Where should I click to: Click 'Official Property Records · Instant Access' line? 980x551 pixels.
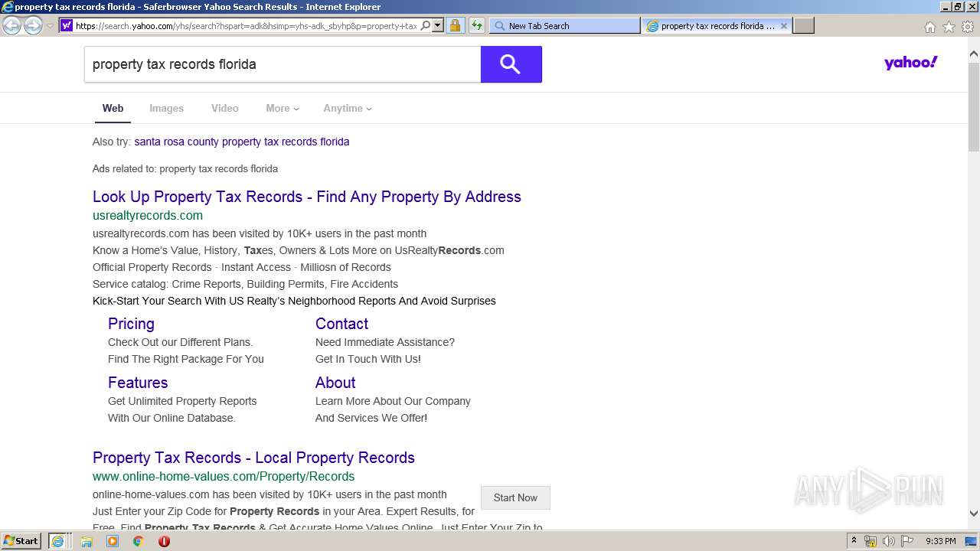[x=242, y=267]
